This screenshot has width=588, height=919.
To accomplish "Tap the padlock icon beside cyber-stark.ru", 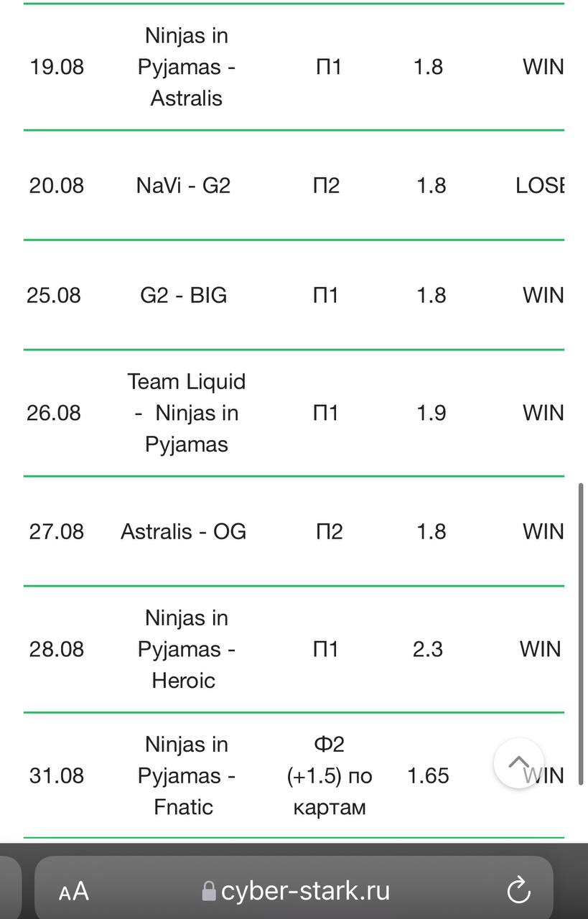I will (x=209, y=891).
